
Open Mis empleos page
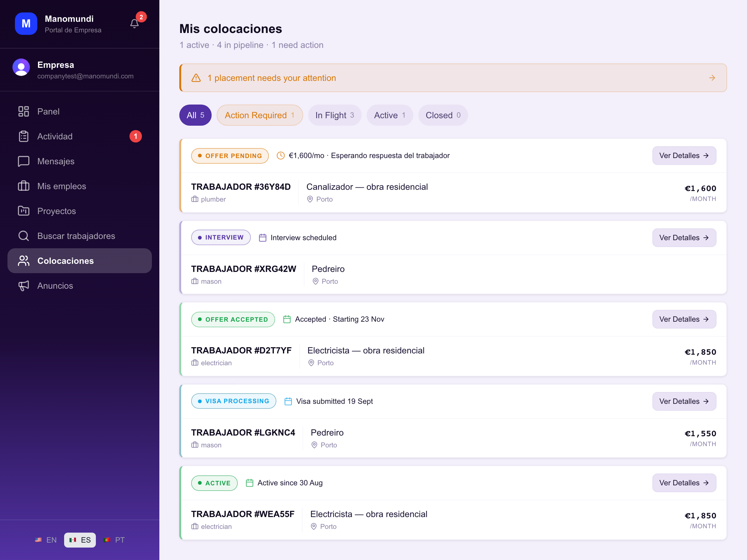point(80,186)
